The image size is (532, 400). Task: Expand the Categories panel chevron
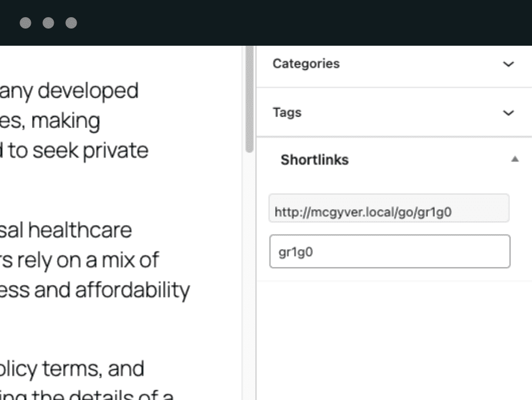click(x=507, y=64)
